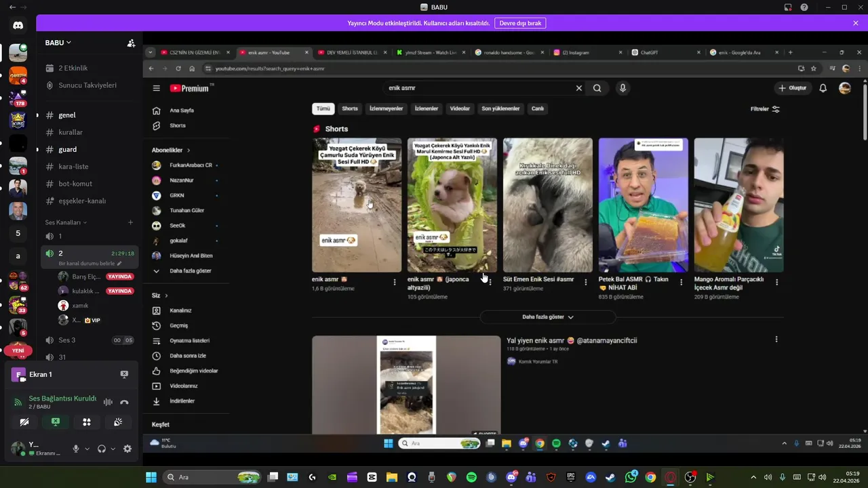This screenshot has width=868, height=488.
Task: Dismiss the purple streamer mode banner
Action: pyautogui.click(x=856, y=23)
